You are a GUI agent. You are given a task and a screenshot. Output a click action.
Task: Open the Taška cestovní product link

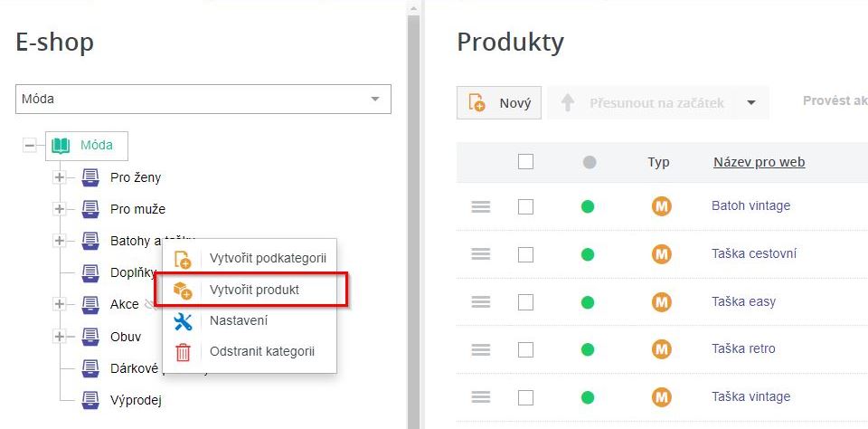point(754,253)
